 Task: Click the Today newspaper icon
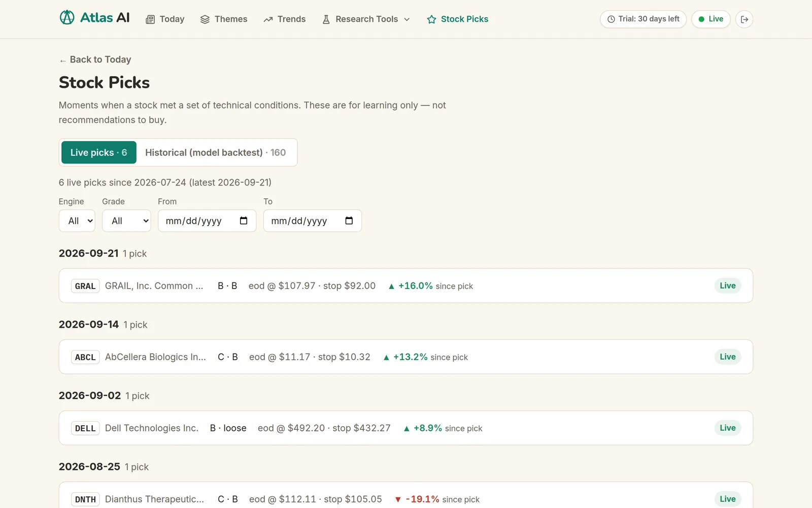[150, 19]
